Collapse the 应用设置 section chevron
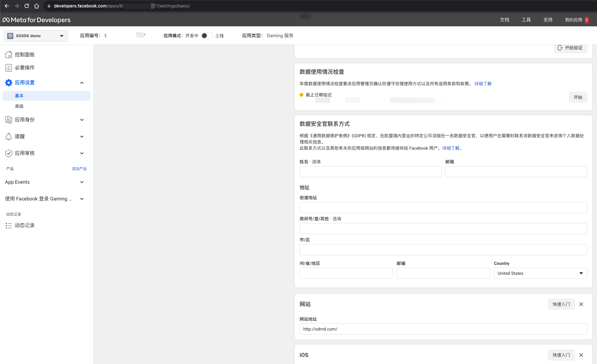 point(82,83)
